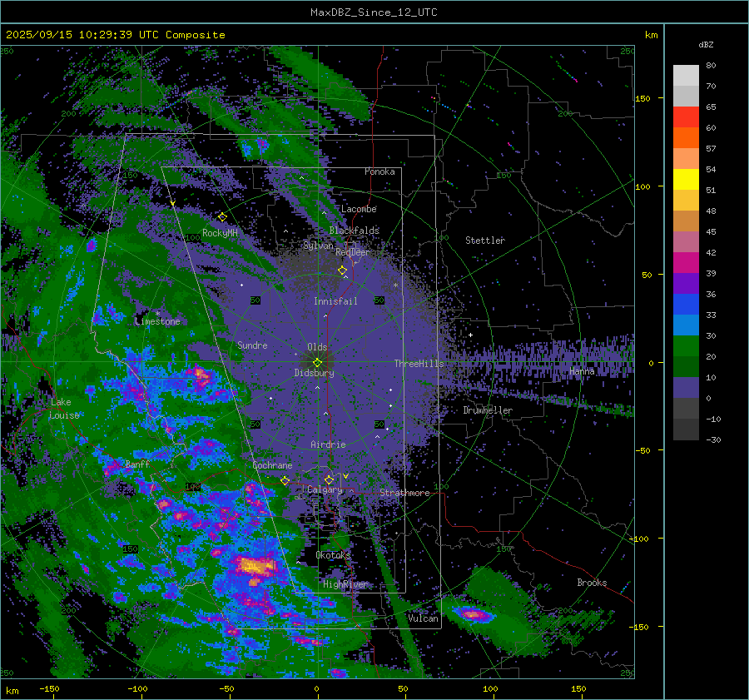Click the 'Stettler' city label

(x=485, y=241)
